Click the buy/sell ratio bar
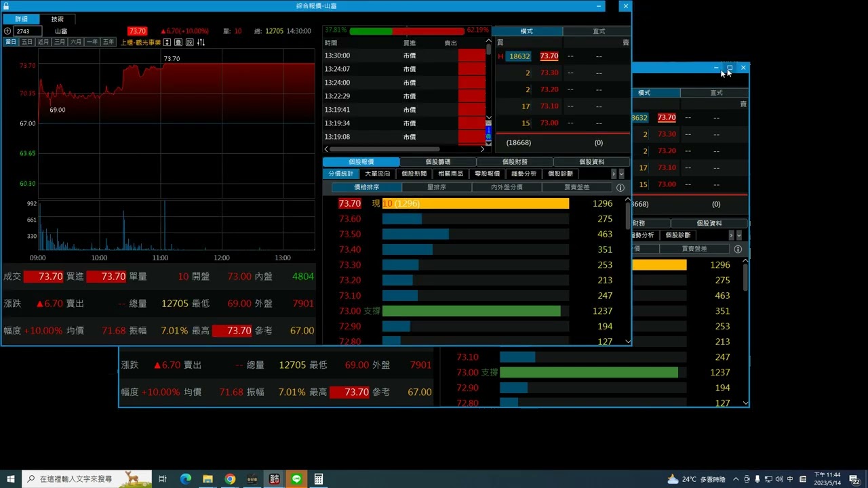 [407, 31]
